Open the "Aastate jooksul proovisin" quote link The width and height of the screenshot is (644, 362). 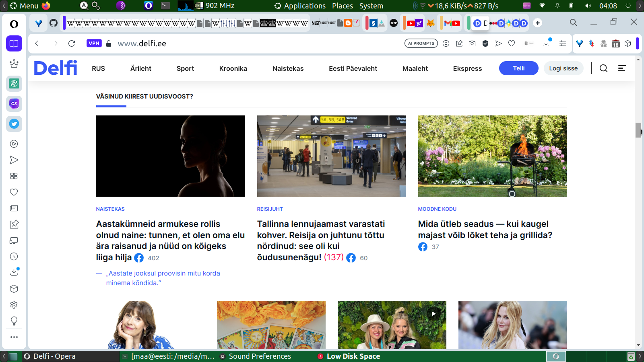click(x=163, y=278)
